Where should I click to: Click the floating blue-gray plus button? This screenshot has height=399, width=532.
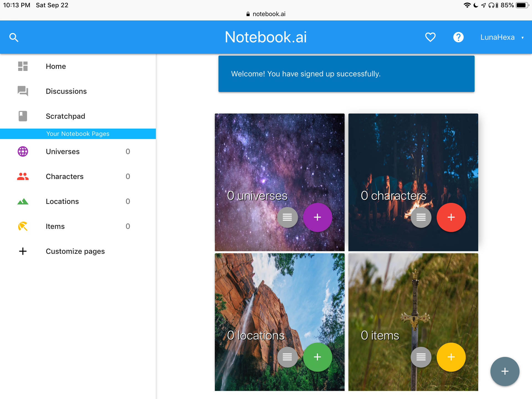(x=505, y=371)
